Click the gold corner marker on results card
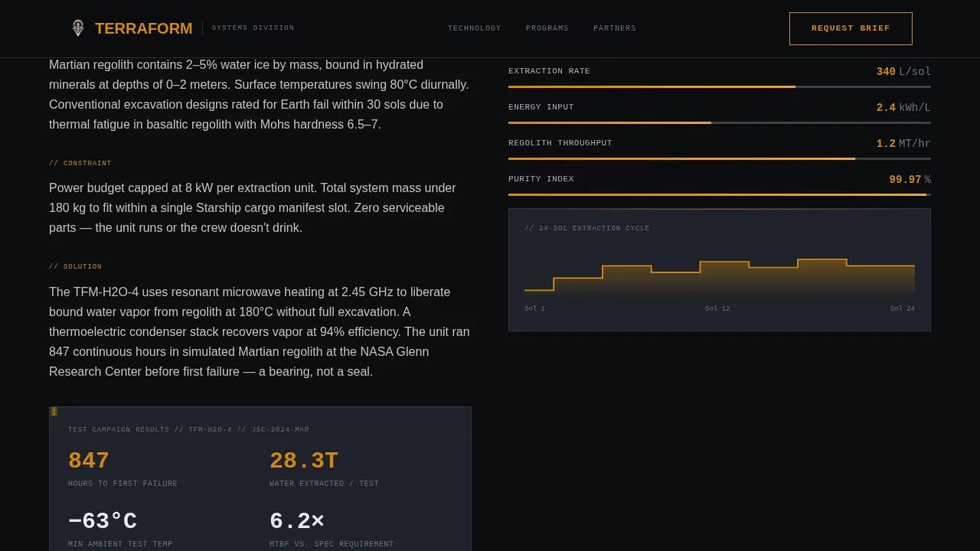The width and height of the screenshot is (980, 551). coord(54,411)
